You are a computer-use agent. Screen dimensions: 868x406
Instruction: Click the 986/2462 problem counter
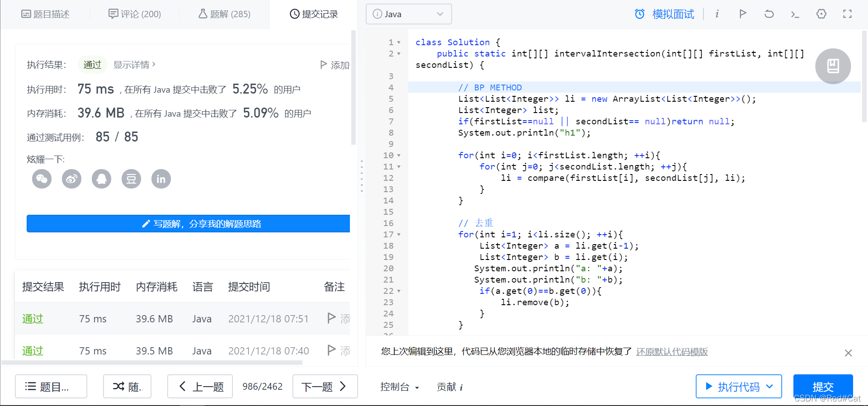point(262,387)
